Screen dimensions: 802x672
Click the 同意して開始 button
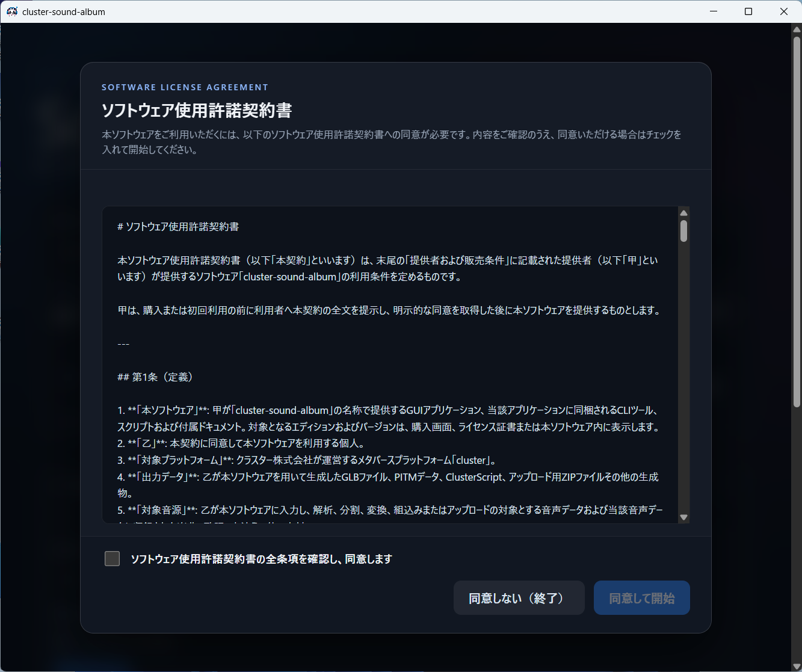[x=642, y=598]
